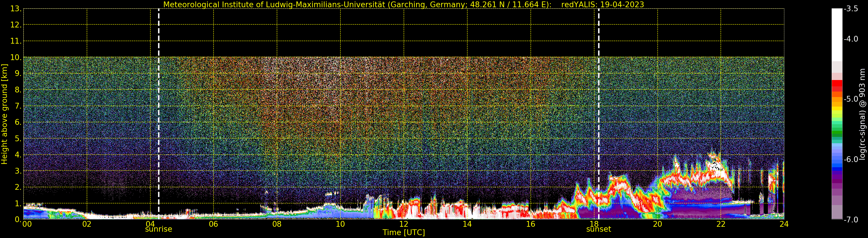Click the time axis tick '20'
The height and width of the screenshot is (238, 868).
point(657,224)
